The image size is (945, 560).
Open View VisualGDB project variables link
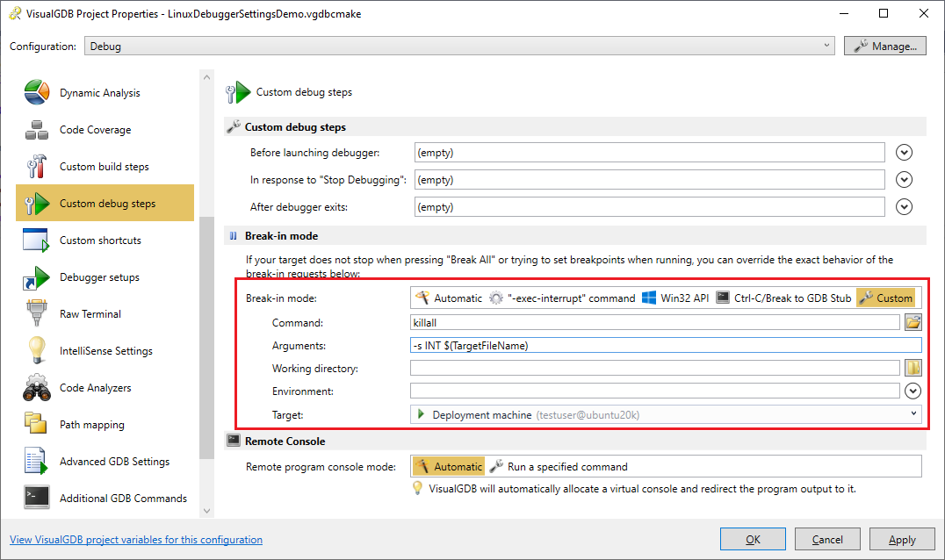click(136, 540)
